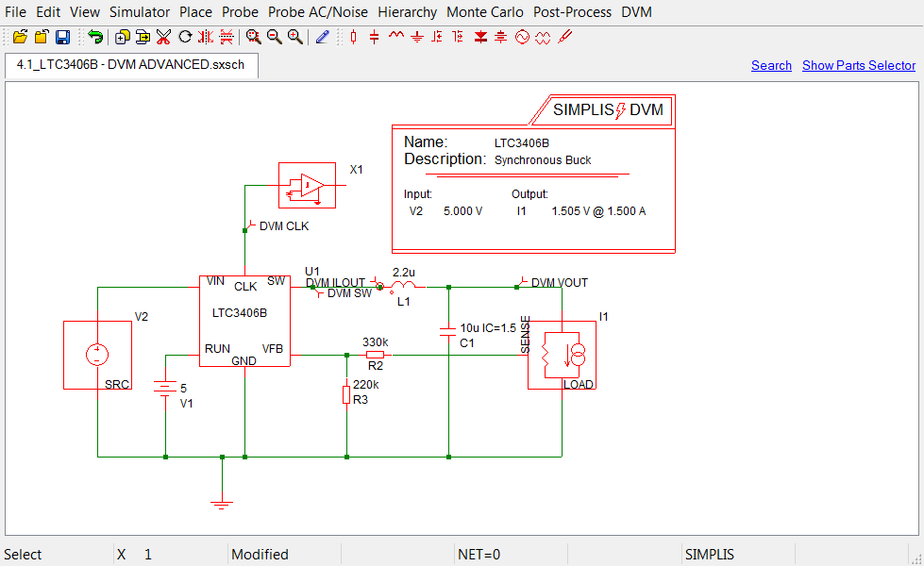Select the pencil wire drawing tool
Image resolution: width=924 pixels, height=566 pixels.
pos(323,37)
